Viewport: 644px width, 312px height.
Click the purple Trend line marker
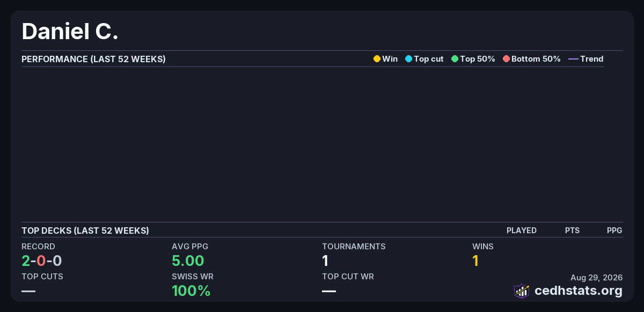(x=573, y=59)
